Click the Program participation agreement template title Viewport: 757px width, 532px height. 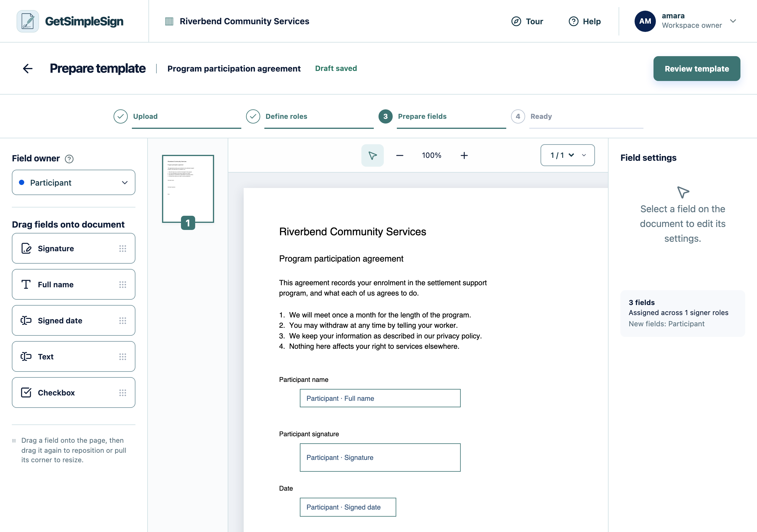(x=234, y=69)
